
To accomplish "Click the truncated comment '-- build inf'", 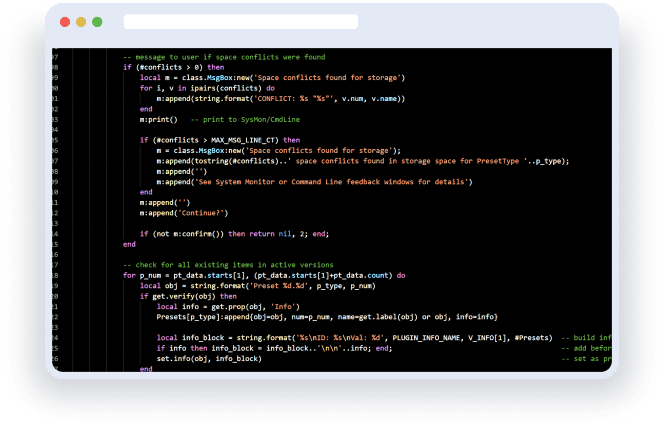I will point(587,338).
